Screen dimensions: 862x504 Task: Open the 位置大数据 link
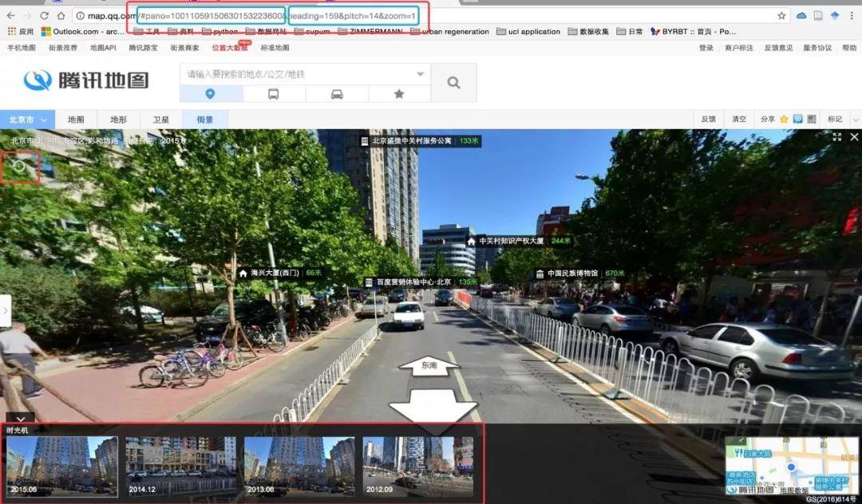[229, 48]
